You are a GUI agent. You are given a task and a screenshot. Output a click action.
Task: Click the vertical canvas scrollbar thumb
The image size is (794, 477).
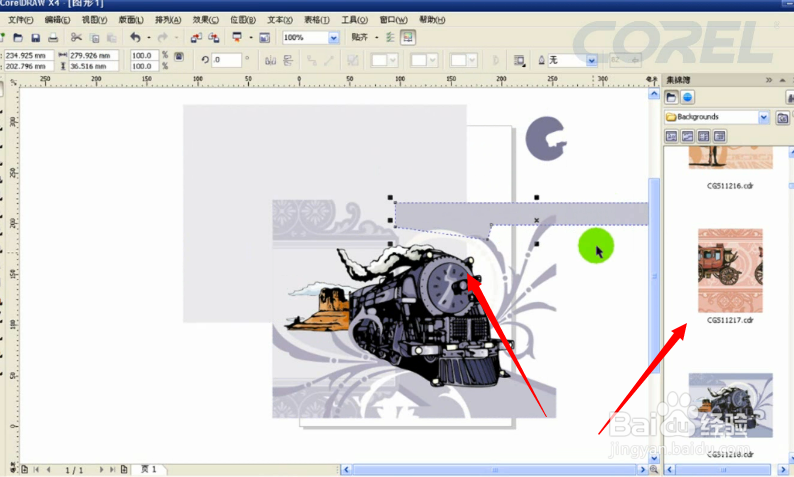coord(654,275)
